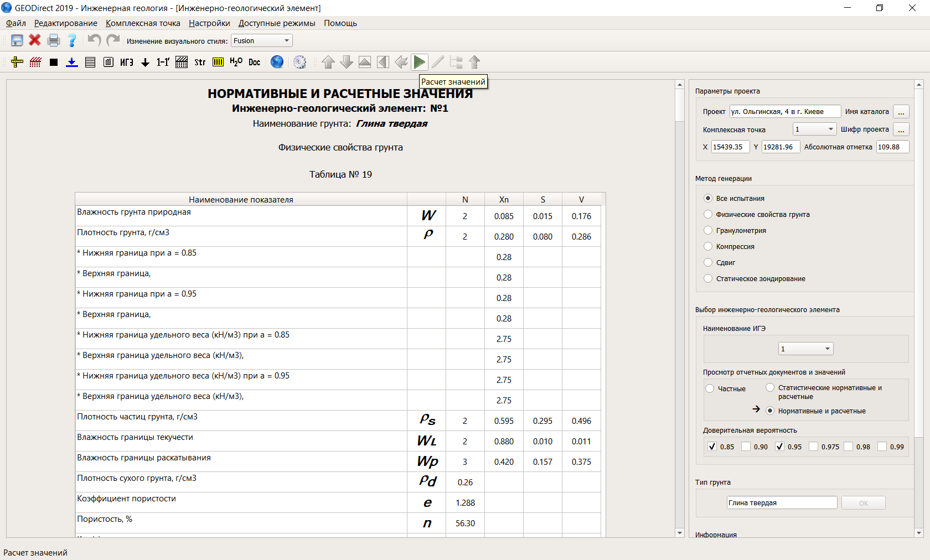Click the blue question mark help icon
This screenshot has height=560, width=930.
tap(72, 40)
